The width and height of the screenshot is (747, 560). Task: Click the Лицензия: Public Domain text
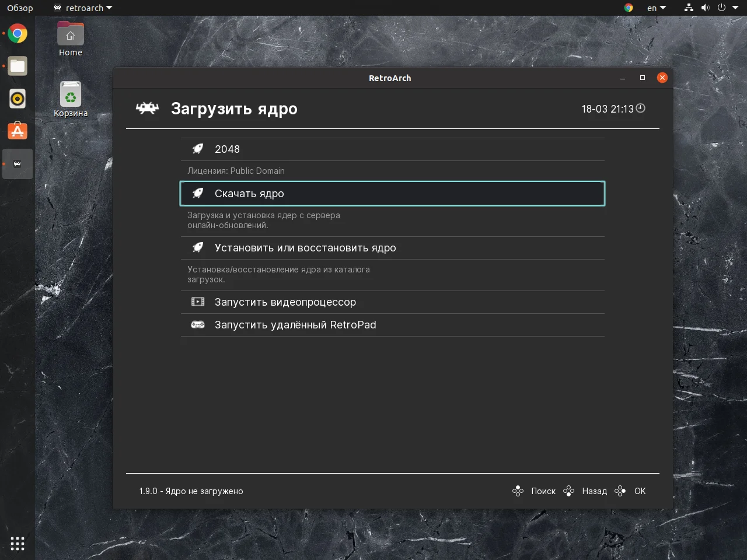236,171
